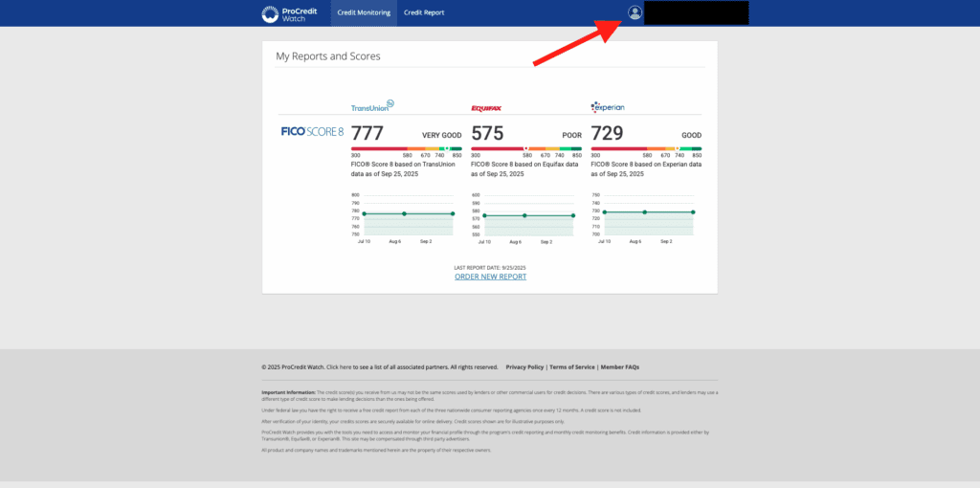Select the first point on Experian chart
Viewport: 980px width, 488px height.
(605, 211)
